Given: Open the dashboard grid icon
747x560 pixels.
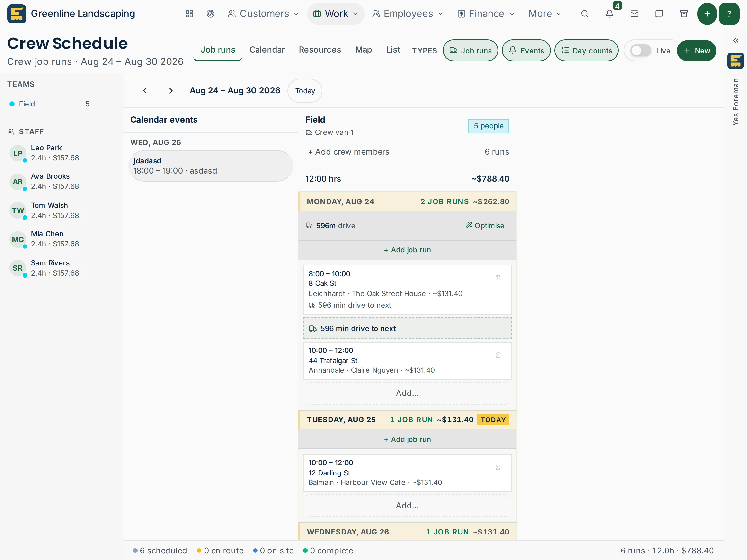Looking at the screenshot, I should pyautogui.click(x=189, y=14).
